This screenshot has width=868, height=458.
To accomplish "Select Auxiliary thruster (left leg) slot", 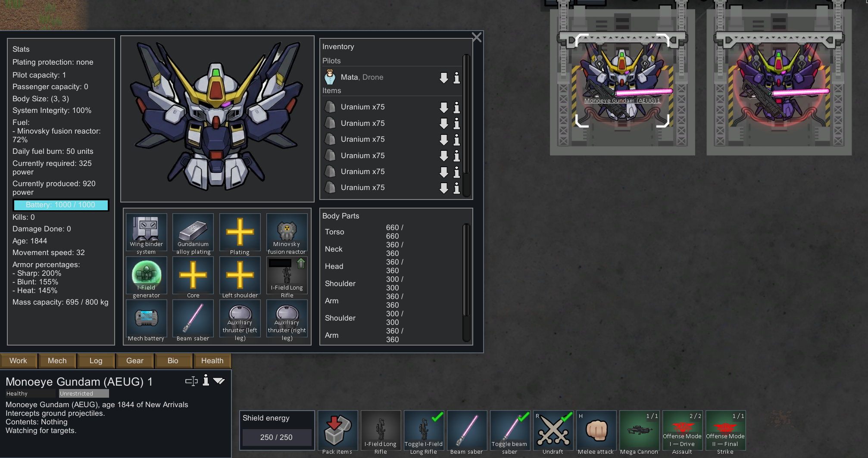I will [240, 321].
